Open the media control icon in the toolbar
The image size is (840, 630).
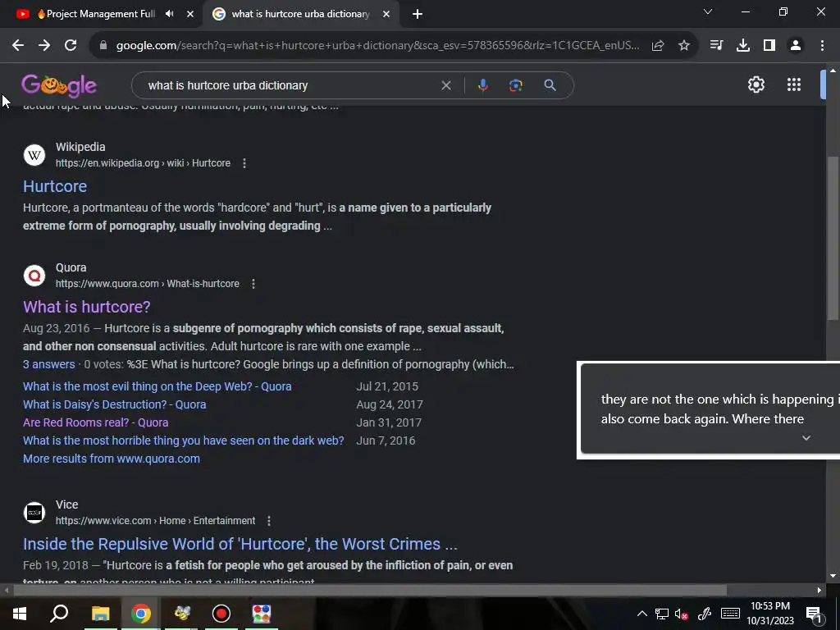[x=716, y=46]
